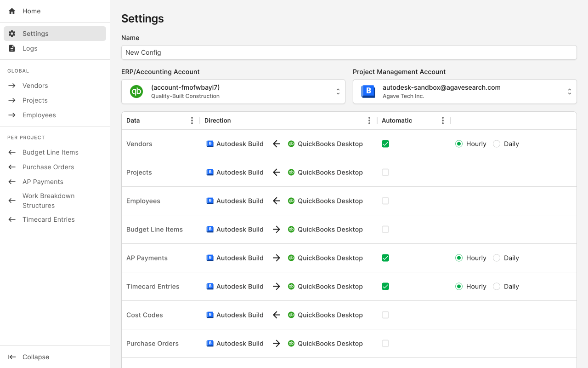Viewport: 588px width, 368px height.
Task: Open the Logs page
Action: pyautogui.click(x=55, y=48)
